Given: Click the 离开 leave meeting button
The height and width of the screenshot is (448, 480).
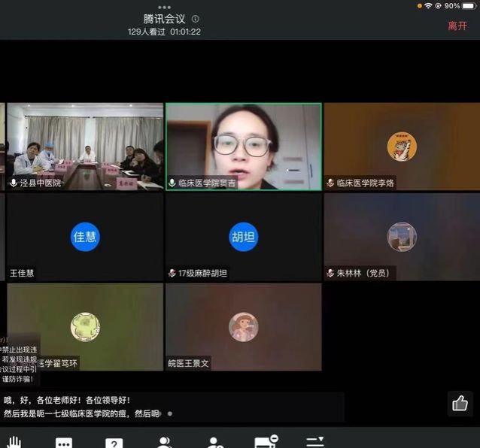Looking at the screenshot, I should (457, 26).
